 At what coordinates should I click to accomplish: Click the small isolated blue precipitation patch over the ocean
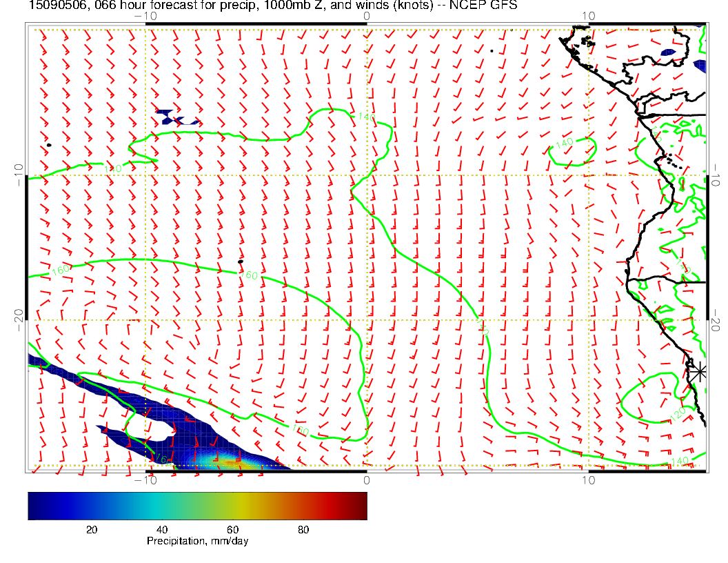(176, 117)
